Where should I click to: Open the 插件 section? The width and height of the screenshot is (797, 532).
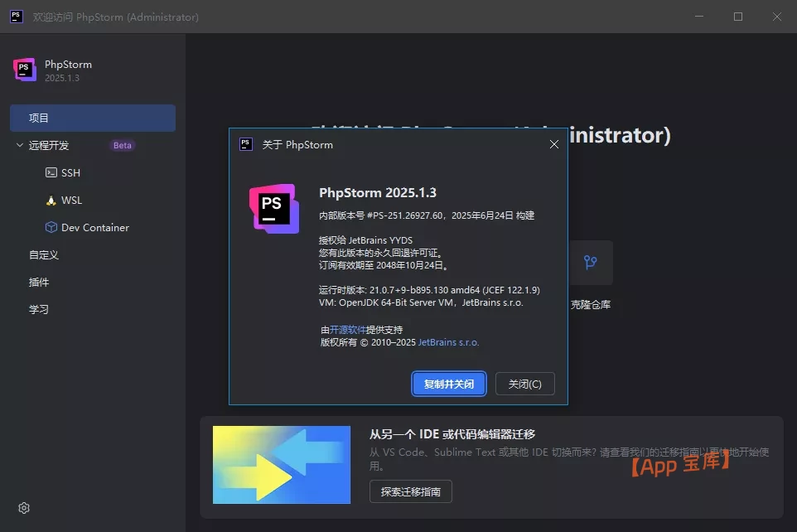coord(38,282)
